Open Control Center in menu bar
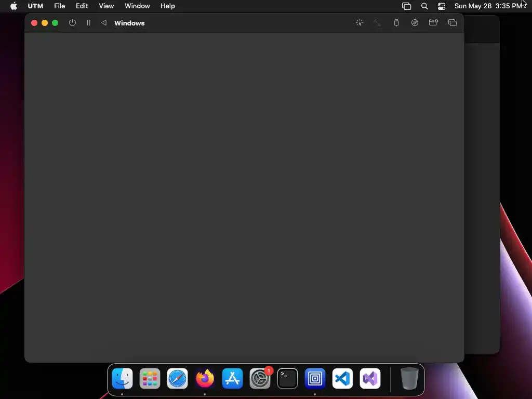The image size is (532, 399). [x=442, y=6]
